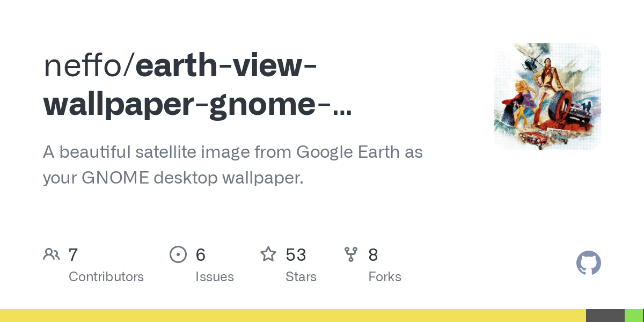644x322 pixels.
Task: Click the dark gray language bar segment
Action: tap(605, 316)
